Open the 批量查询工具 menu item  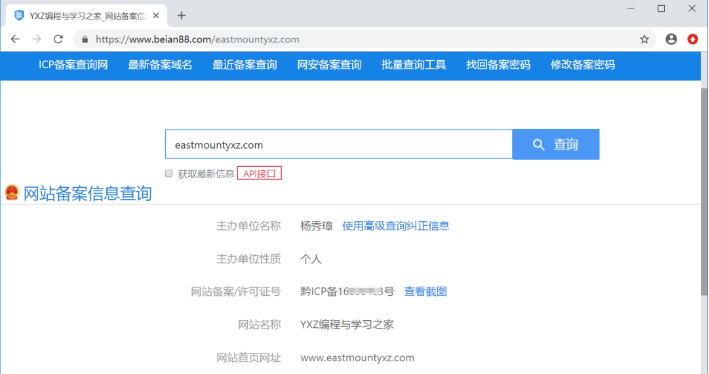coord(414,65)
